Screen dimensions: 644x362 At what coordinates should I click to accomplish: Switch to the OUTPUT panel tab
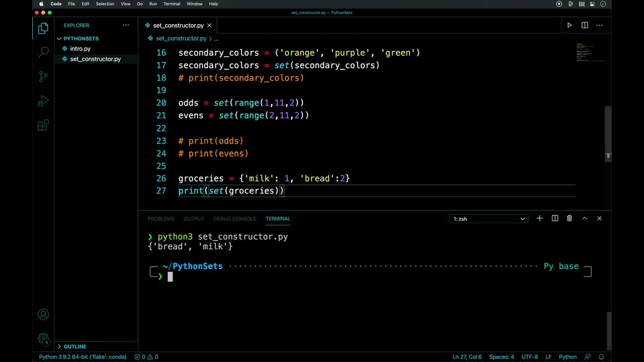[x=194, y=219]
